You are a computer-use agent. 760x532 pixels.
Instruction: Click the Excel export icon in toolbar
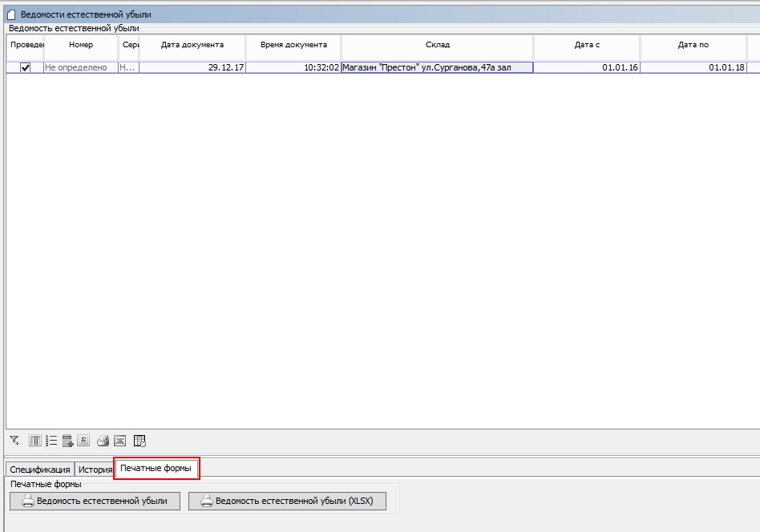tap(119, 441)
